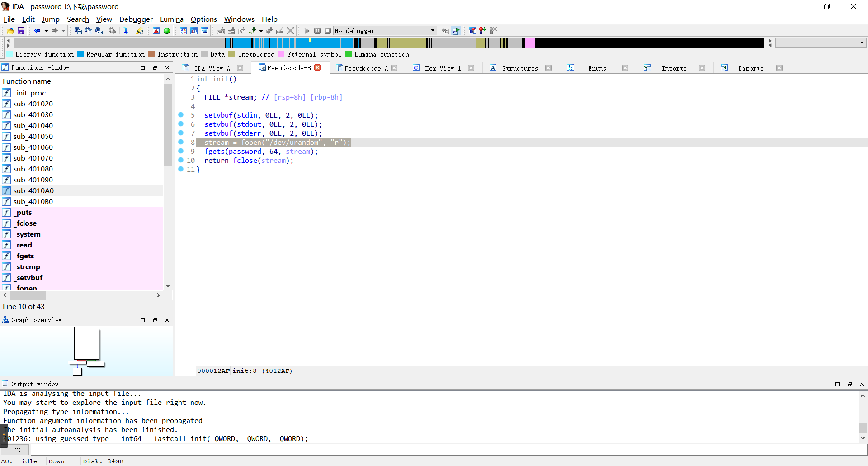Screen dimensions: 868x466
Task: Click the IDC command input field
Action: pyautogui.click(x=448, y=450)
